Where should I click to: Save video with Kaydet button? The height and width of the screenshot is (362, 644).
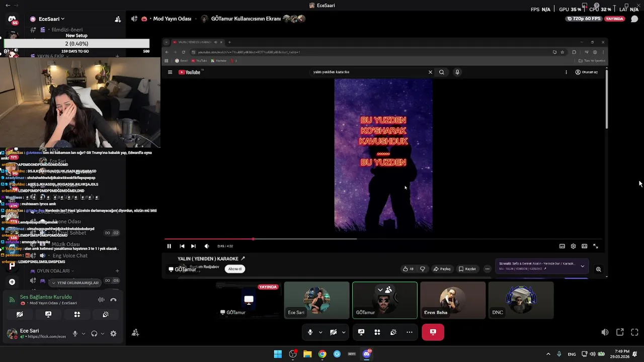click(x=467, y=269)
